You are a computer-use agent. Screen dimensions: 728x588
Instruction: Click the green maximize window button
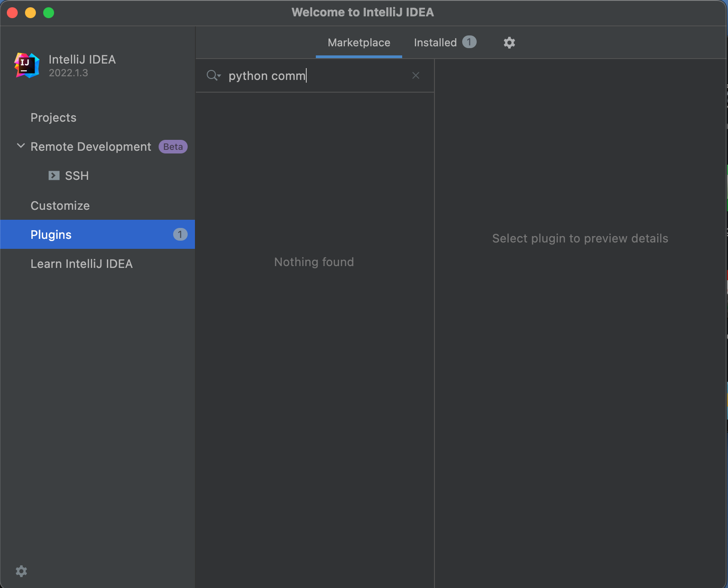pos(49,13)
